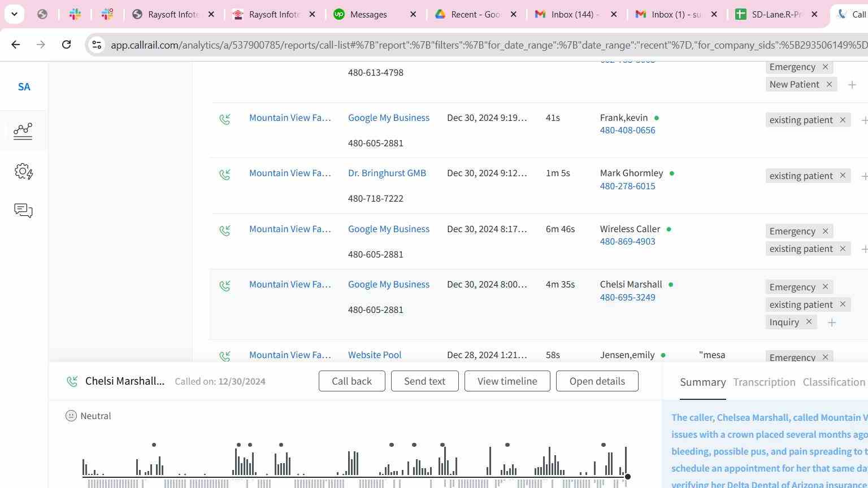The width and height of the screenshot is (868, 488).
Task: Click inbound call icon for Wireless Caller row
Action: click(x=225, y=230)
